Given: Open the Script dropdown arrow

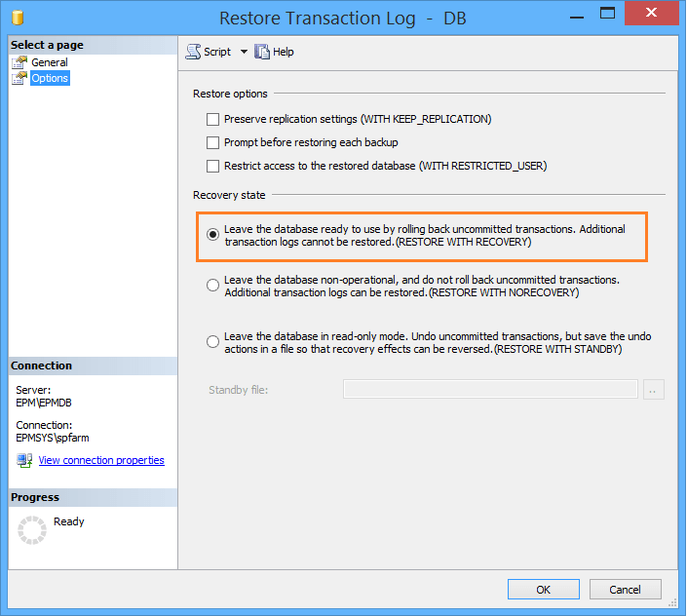Looking at the screenshot, I should 244,52.
